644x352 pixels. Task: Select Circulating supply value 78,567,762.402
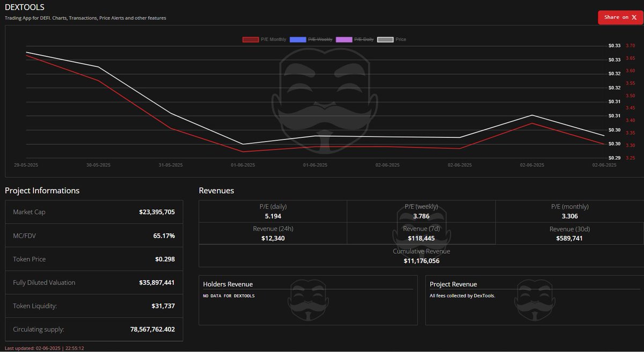152,329
